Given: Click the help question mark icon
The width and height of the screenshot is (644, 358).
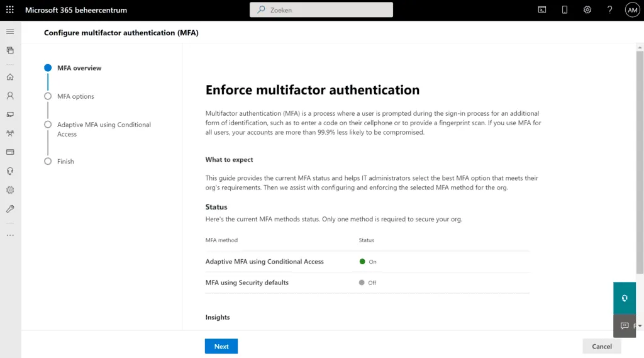Looking at the screenshot, I should [609, 10].
